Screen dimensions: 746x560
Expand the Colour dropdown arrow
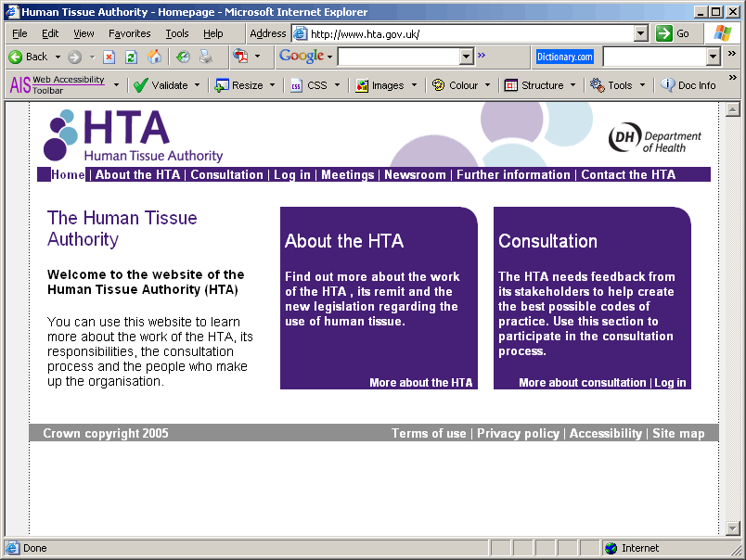(487, 85)
